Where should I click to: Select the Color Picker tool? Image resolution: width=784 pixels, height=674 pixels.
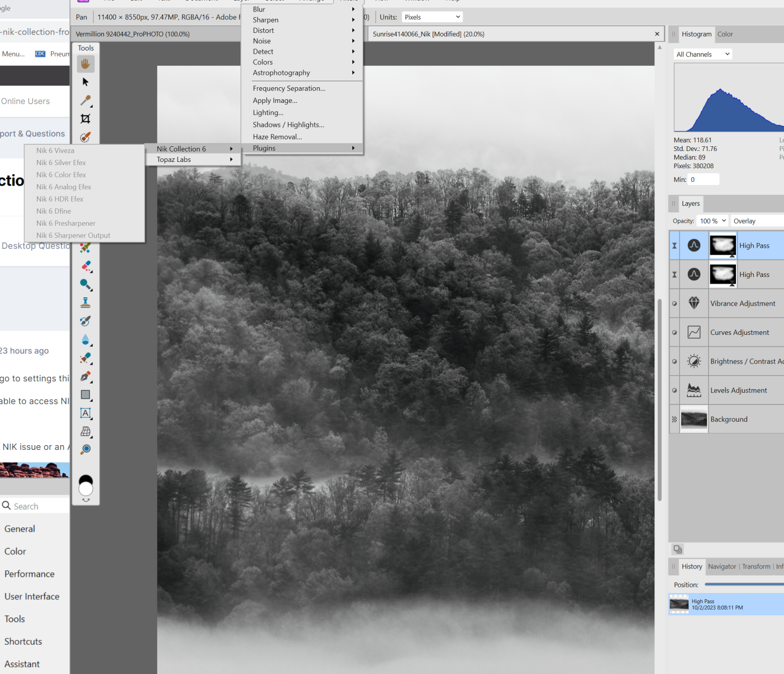[85, 101]
